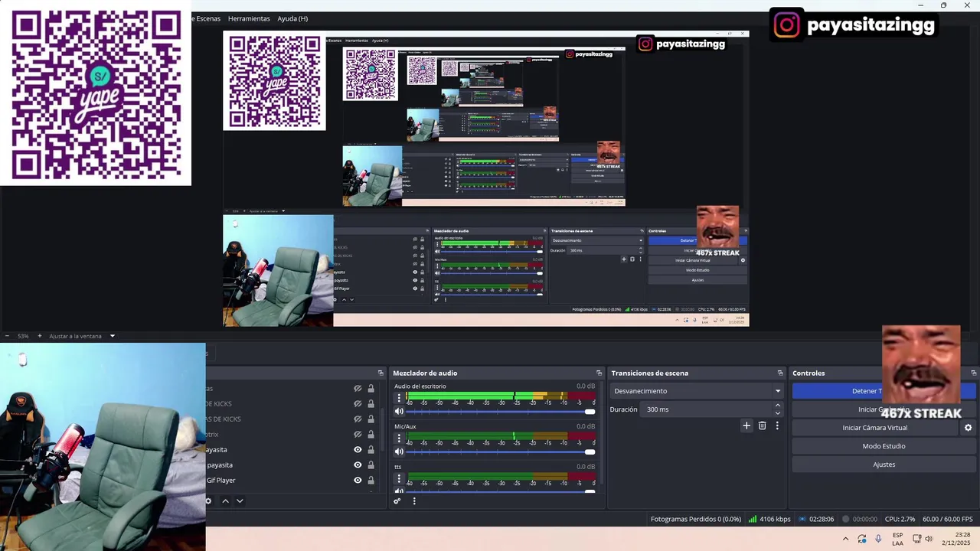Open the Ayuda (H) menu
The image size is (980, 551).
[x=292, y=18]
